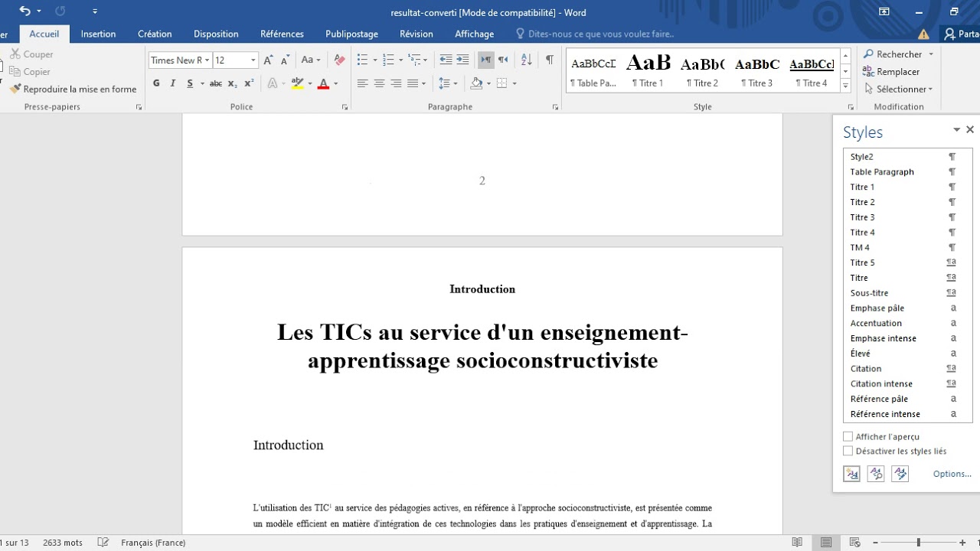The width and height of the screenshot is (980, 551).
Task: Open the font size dropdown
Action: [x=253, y=60]
